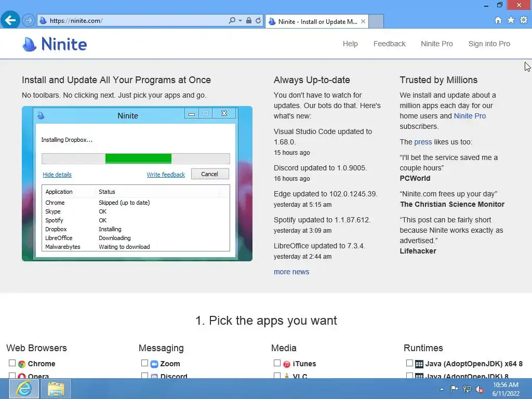Open the browser Home icon
The image size is (532, 399).
[498, 20]
